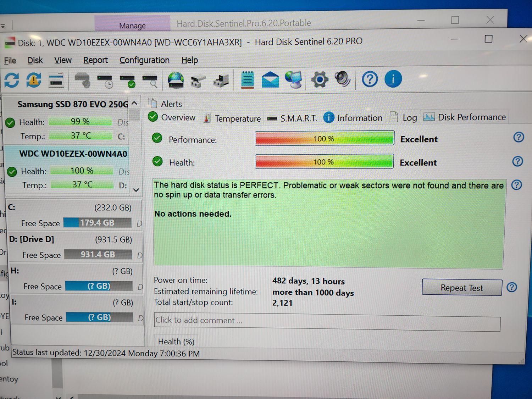Screen dimensions: 532x399
Task: Click the Repeat Test button
Action: [462, 288]
